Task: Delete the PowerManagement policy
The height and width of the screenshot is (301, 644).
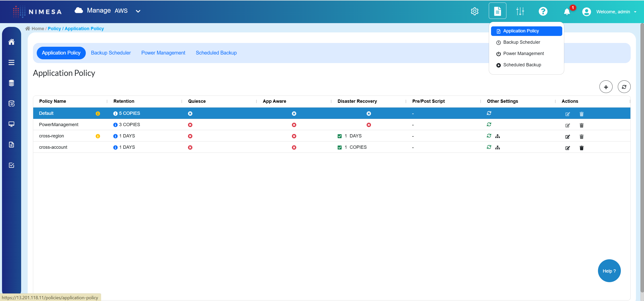Action: pos(581,125)
